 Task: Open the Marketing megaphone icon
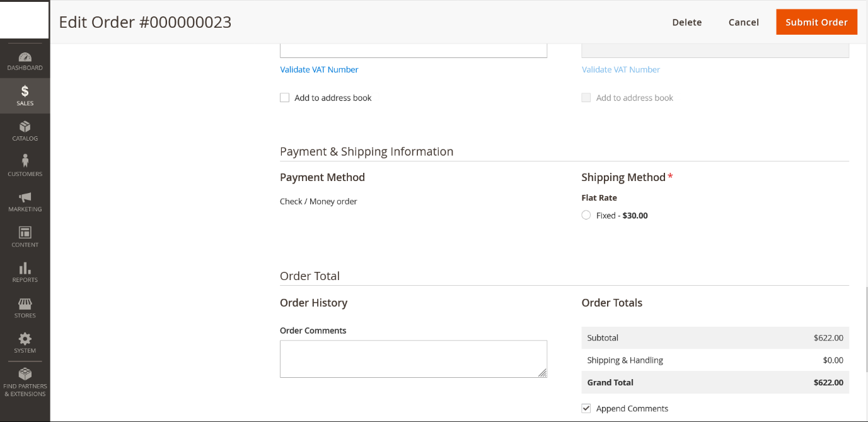coord(25,198)
